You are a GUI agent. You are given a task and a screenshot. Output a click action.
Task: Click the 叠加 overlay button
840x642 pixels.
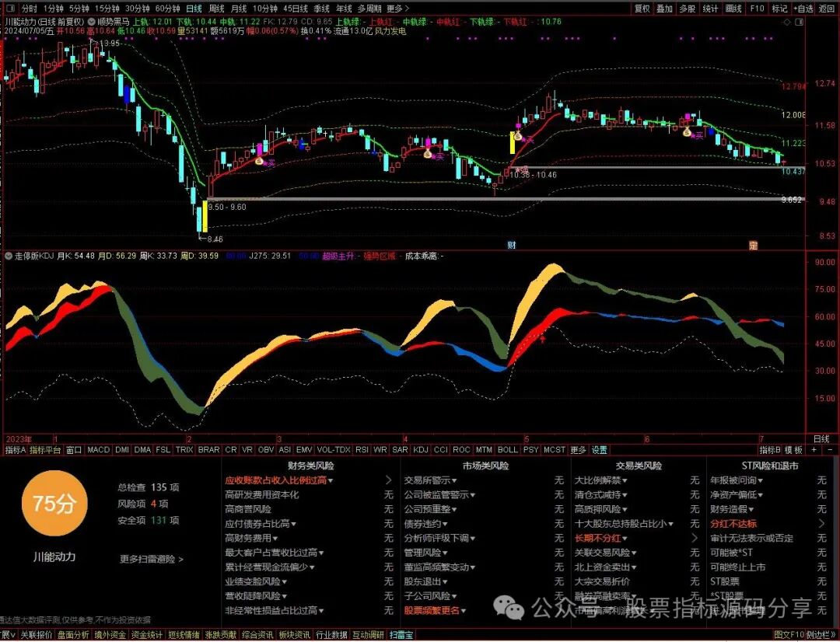click(x=665, y=9)
